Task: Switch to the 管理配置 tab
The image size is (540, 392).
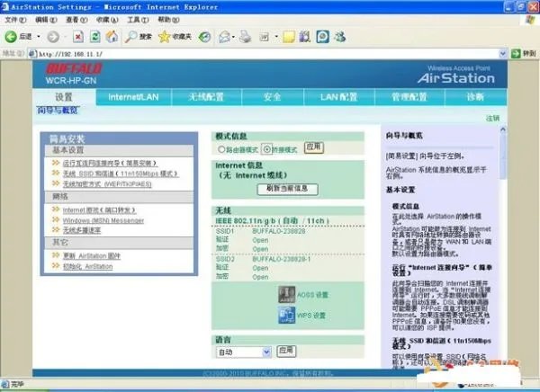Action: (x=409, y=97)
